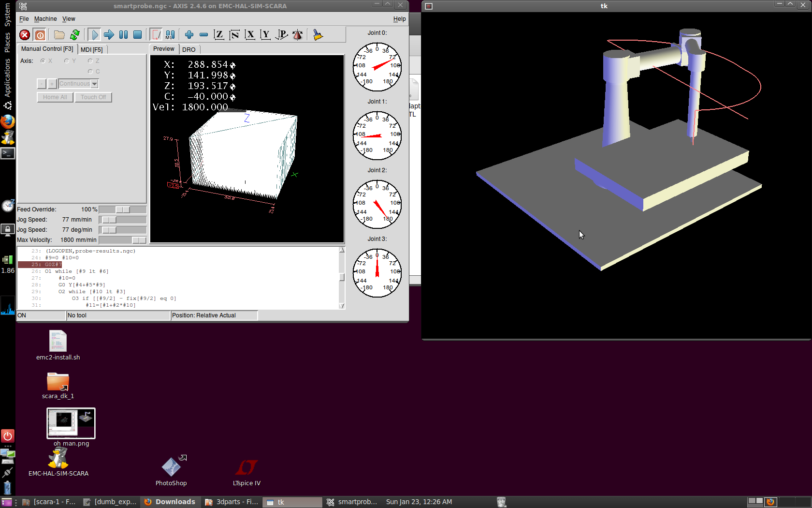
Task: Switch to Z view preset
Action: click(219, 35)
